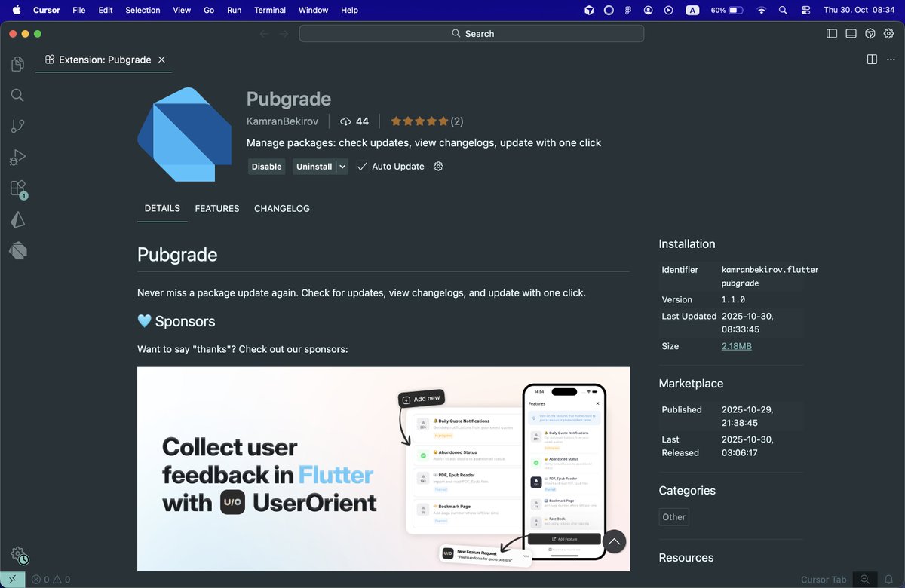Switch to the FEATURES tab
Screen dimensions: 905x588
(x=217, y=208)
